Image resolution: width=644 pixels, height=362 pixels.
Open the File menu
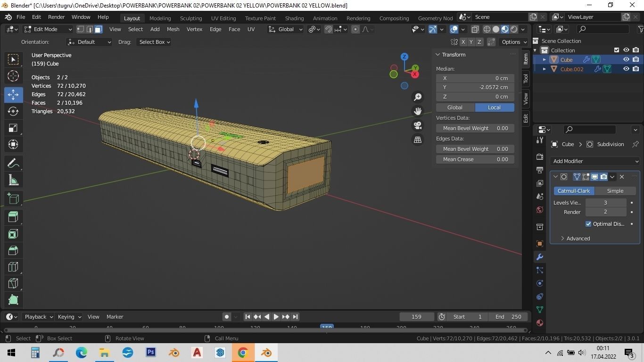[21, 17]
